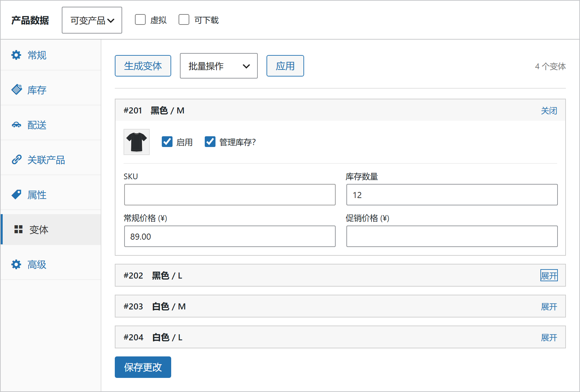Viewport: 580px width, 392px height.
Task: Click the 4 个变体 count text
Action: click(550, 66)
